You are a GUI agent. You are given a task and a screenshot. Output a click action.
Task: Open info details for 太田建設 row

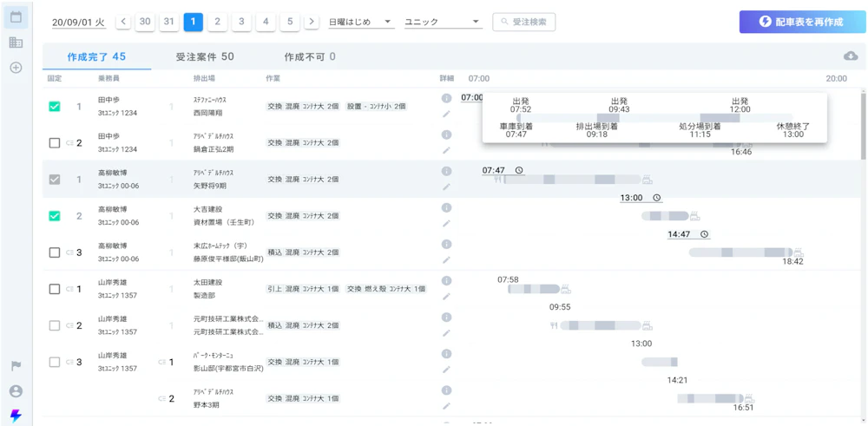pos(447,280)
